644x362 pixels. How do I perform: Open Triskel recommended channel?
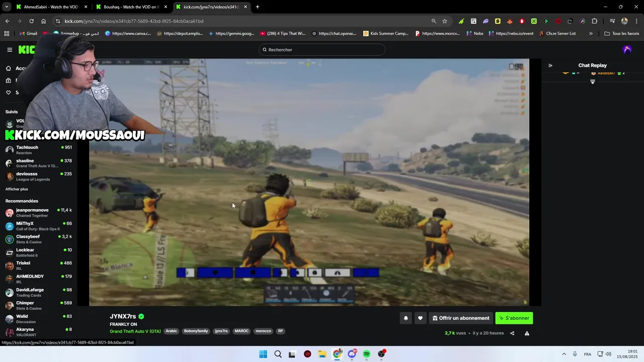pos(38,265)
